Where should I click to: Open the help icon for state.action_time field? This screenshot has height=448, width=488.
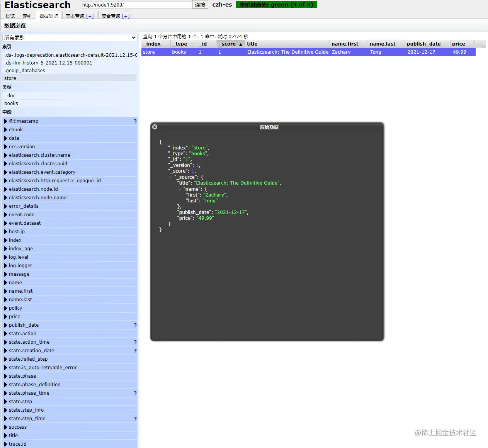point(135,342)
